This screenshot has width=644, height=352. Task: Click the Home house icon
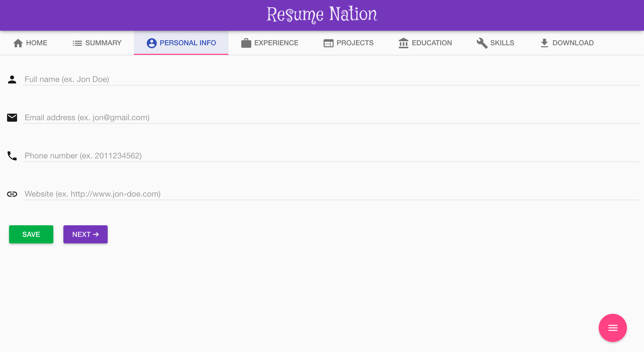(x=18, y=43)
